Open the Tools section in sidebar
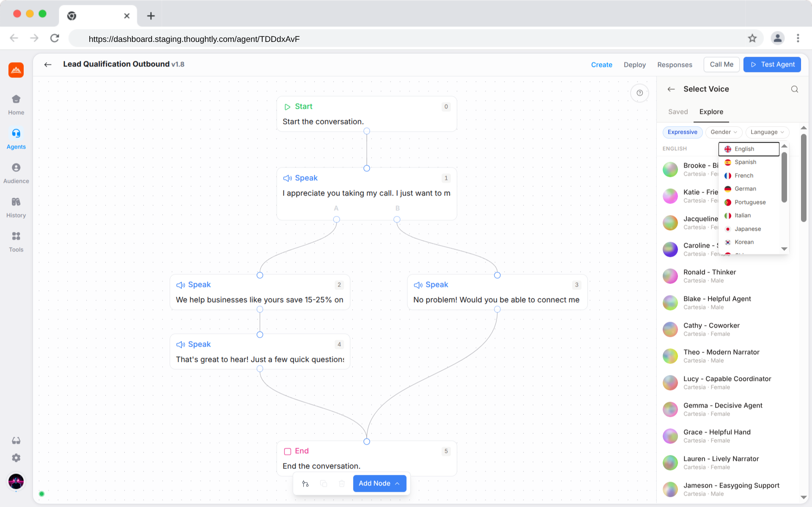This screenshot has width=812, height=507. point(16,240)
